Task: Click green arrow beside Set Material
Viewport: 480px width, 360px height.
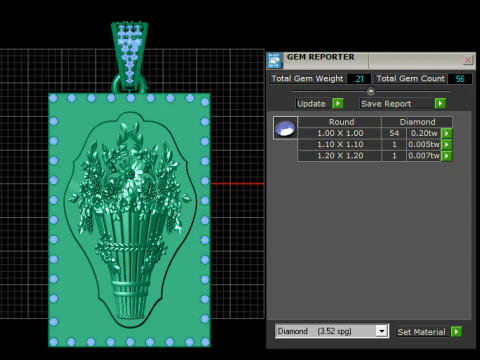Action: point(456,332)
